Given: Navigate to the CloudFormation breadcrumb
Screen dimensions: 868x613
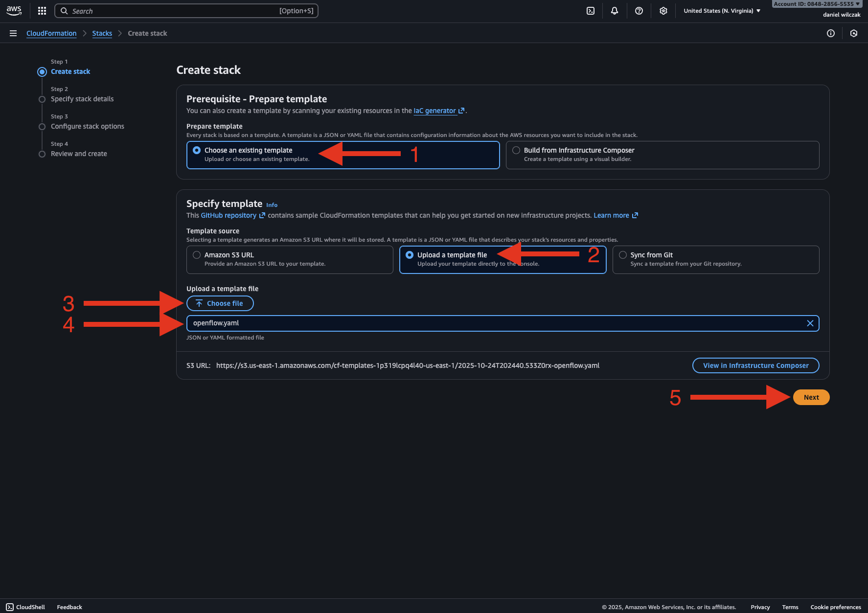Looking at the screenshot, I should [51, 33].
